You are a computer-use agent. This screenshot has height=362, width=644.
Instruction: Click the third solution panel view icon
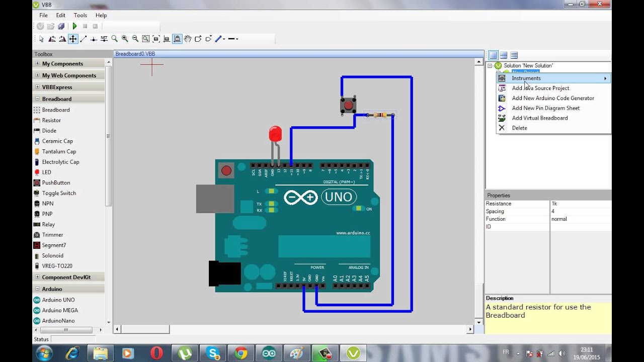tap(514, 55)
